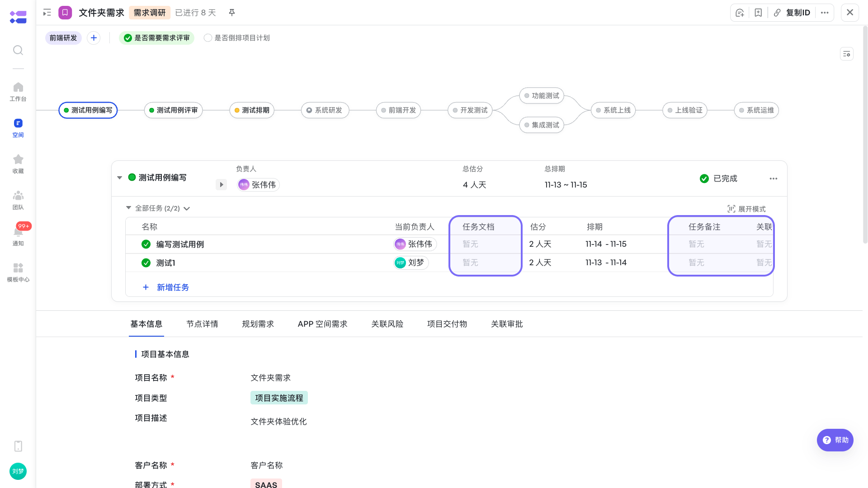Image resolution: width=868 pixels, height=488 pixels.
Task: Click the mobile device icon in sidebar
Action: coord(18,446)
